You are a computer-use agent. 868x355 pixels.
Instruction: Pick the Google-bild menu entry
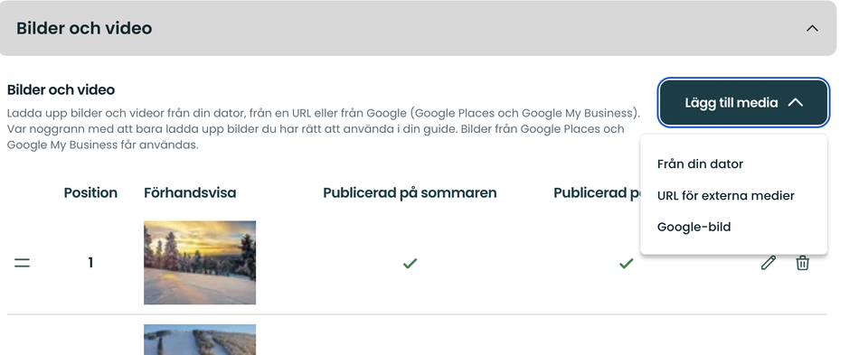[693, 228]
